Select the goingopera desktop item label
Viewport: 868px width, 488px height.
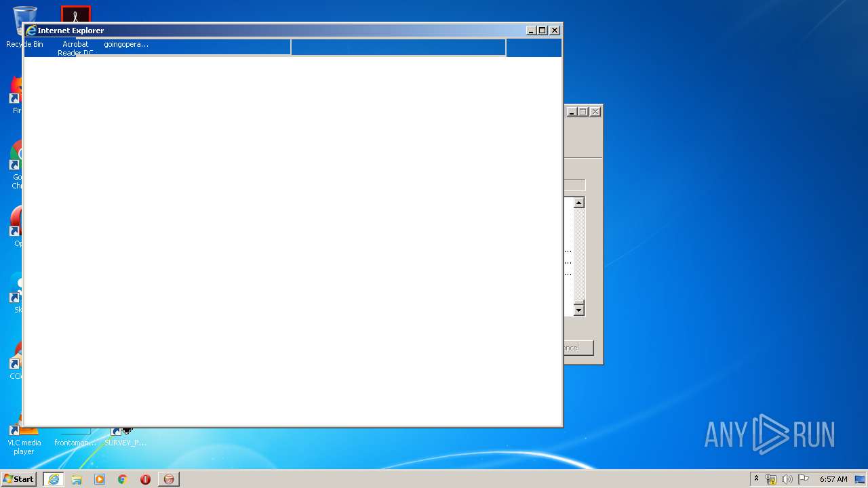pos(126,44)
